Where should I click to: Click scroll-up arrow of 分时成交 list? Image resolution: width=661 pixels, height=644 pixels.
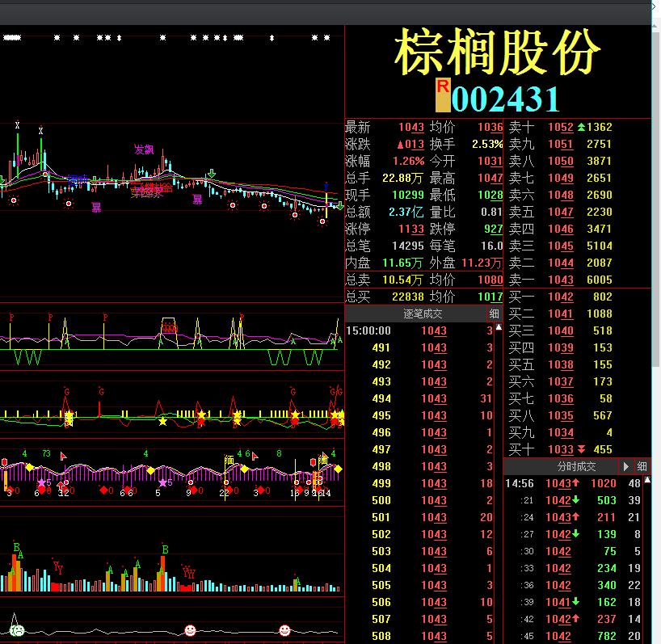[647, 480]
